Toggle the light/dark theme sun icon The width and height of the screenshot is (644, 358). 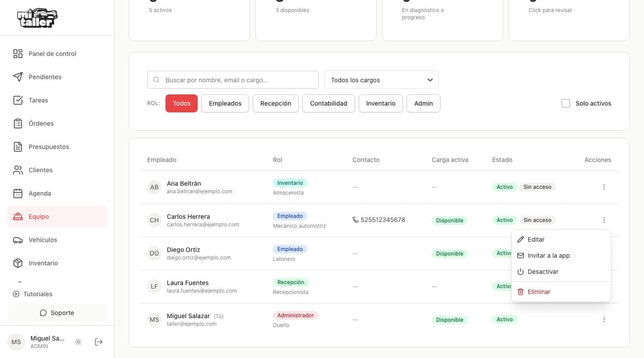[x=78, y=342]
